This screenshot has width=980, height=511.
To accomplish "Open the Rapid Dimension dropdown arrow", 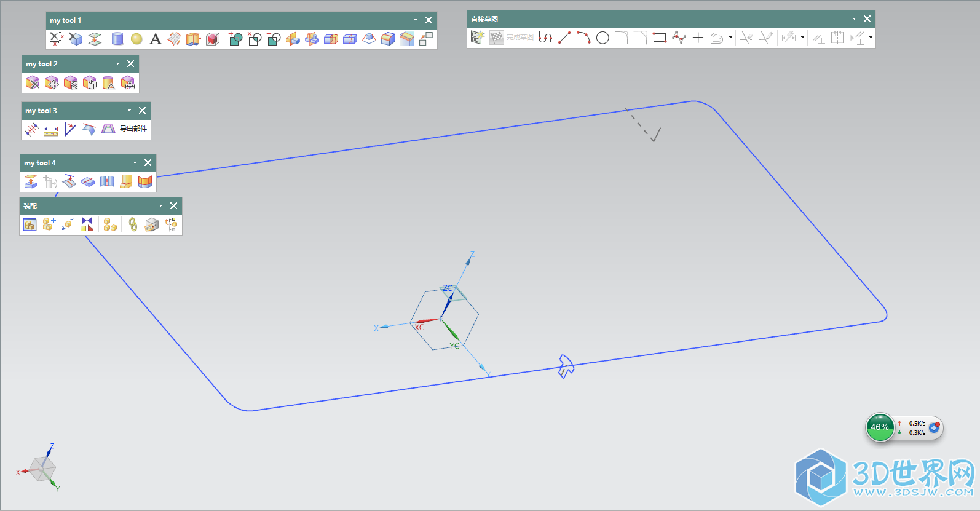I will tap(802, 38).
